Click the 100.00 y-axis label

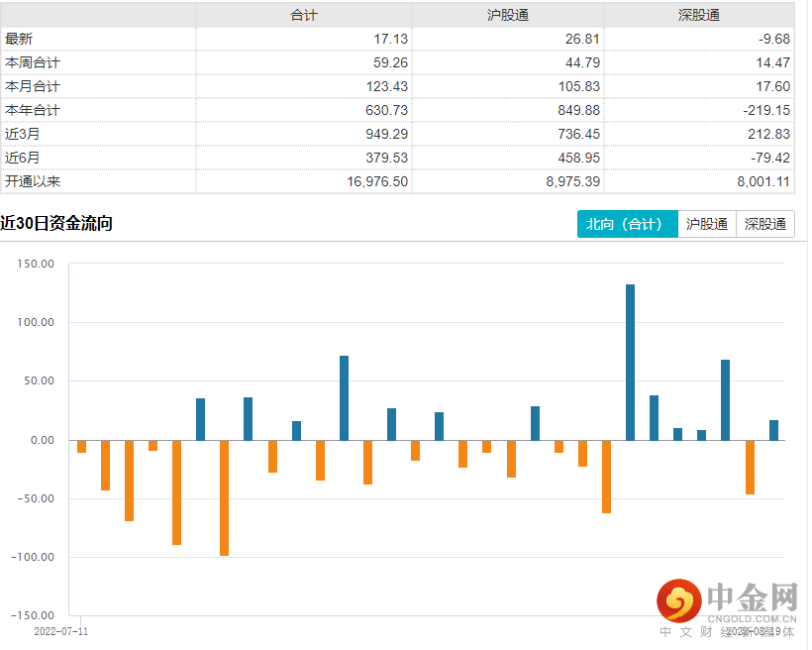pyautogui.click(x=36, y=322)
